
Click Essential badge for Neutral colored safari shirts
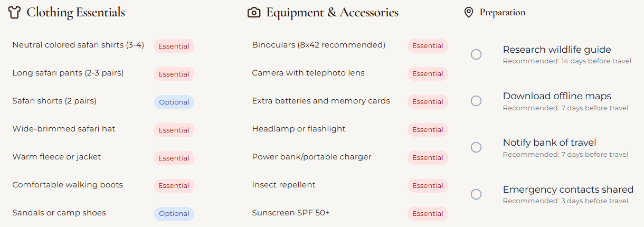point(174,46)
